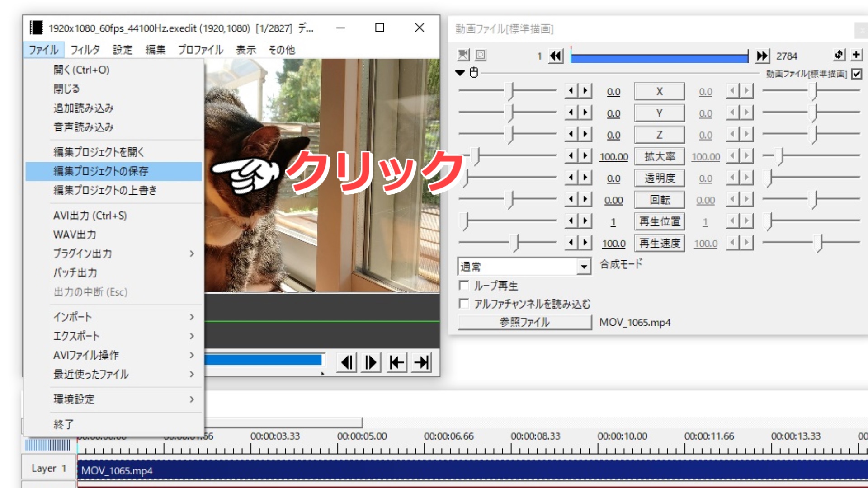The width and height of the screenshot is (868, 488).
Task: Choose 開く (Ctrl+O) from file menu
Action: pos(113,70)
